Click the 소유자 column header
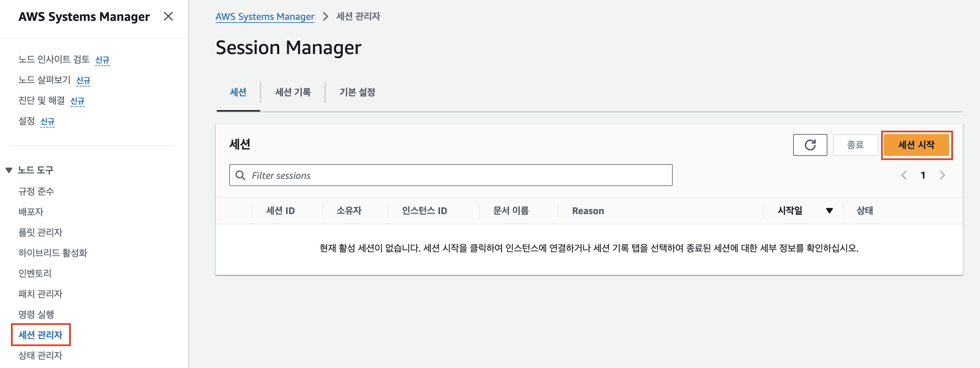 (349, 211)
